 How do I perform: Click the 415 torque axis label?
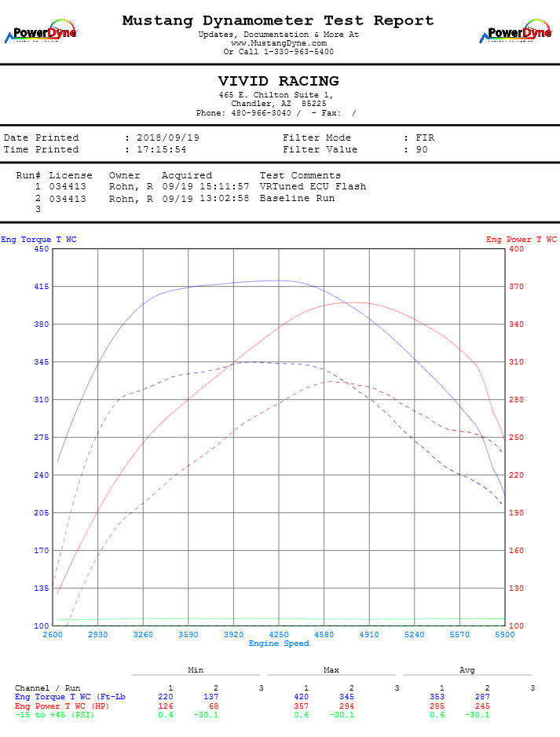[x=42, y=286]
